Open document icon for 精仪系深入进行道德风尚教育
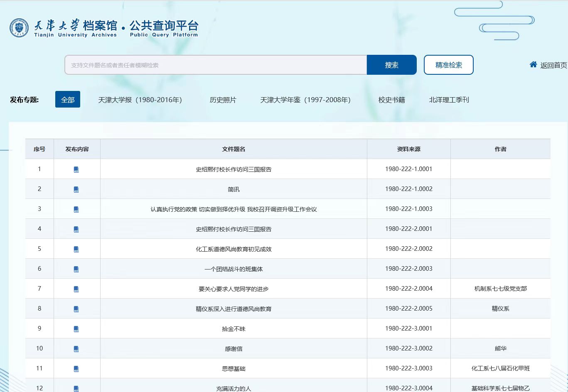568x392 pixels. click(76, 309)
